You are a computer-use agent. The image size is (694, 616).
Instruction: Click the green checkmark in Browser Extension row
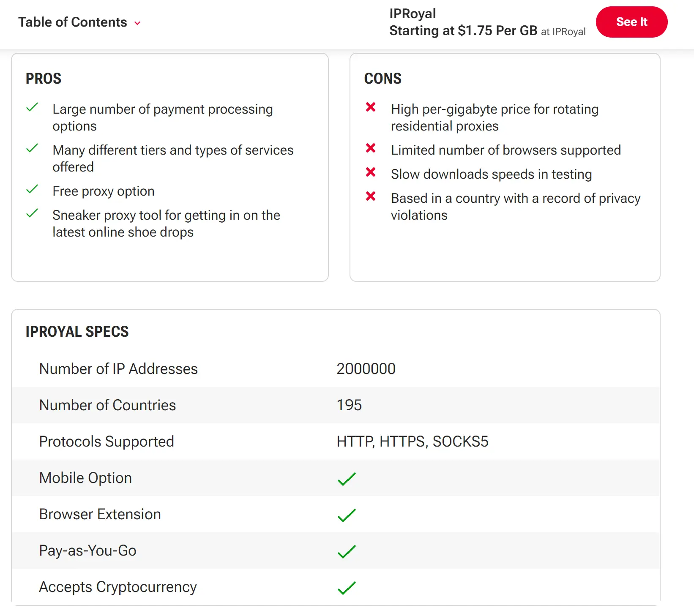[x=347, y=515]
